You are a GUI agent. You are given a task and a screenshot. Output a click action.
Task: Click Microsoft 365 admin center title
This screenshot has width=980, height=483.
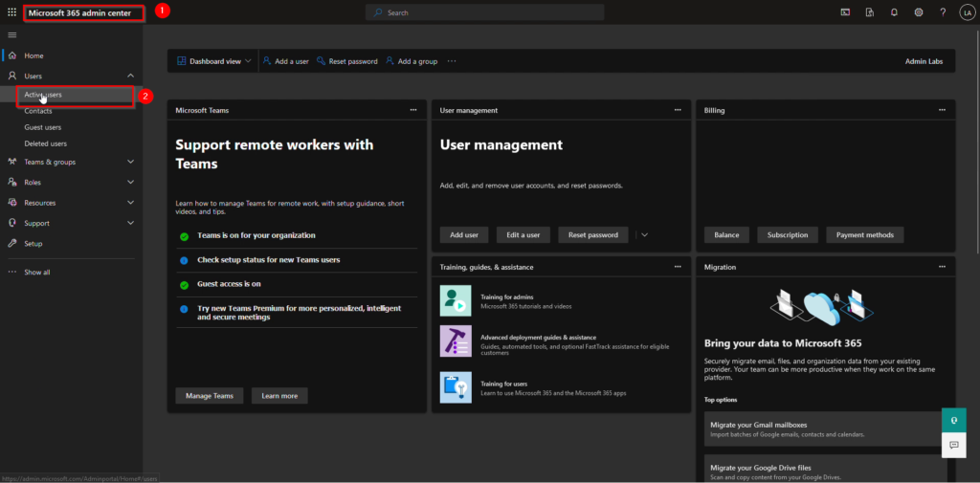(80, 12)
